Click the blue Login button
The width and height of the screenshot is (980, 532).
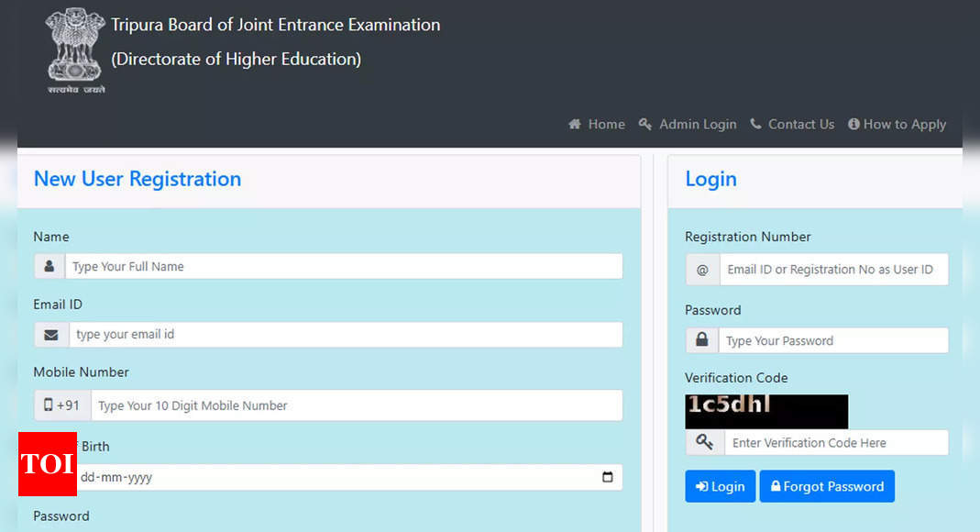coord(720,486)
